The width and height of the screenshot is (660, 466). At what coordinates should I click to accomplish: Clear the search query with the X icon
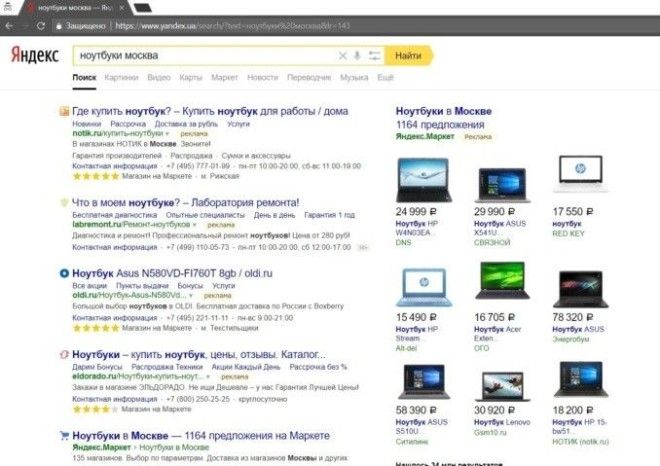(x=342, y=56)
